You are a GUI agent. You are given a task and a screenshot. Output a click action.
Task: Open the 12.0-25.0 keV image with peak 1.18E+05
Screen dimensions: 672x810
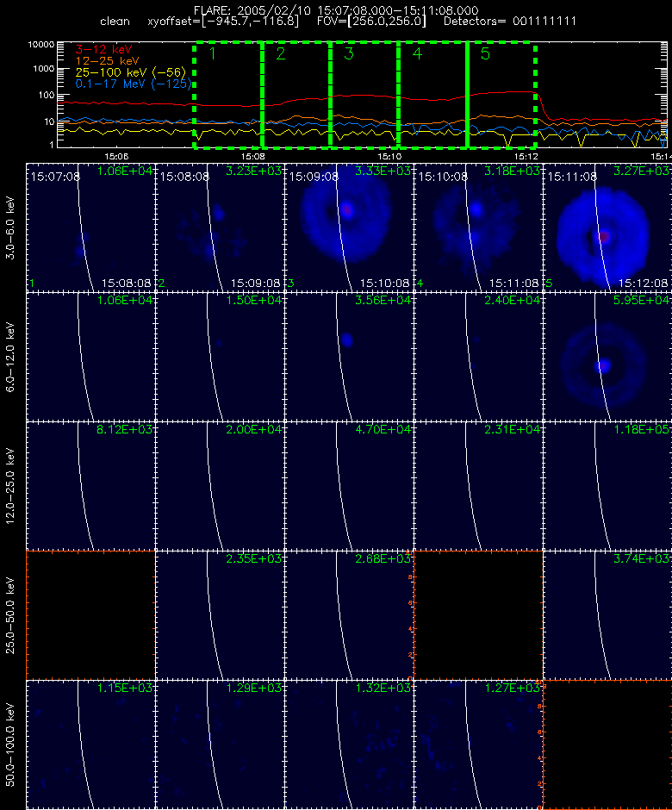[x=607, y=486]
